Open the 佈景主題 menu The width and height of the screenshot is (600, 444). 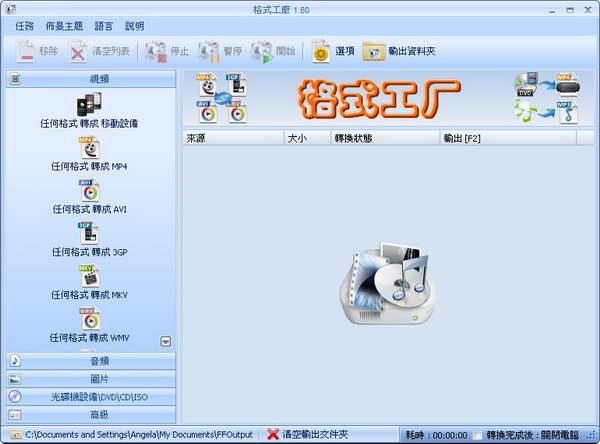click(65, 26)
